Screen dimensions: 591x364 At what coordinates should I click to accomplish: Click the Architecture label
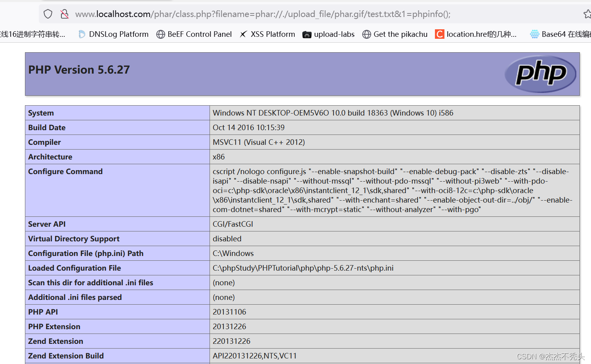[x=50, y=157]
